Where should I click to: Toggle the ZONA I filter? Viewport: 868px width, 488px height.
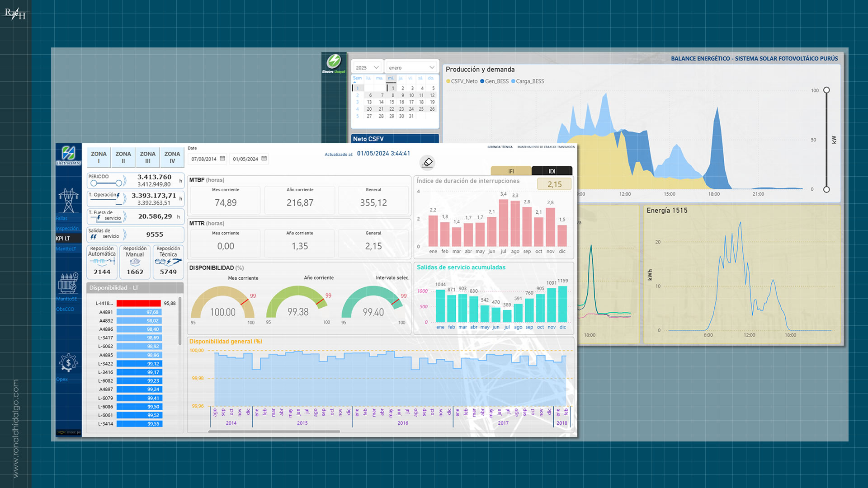(x=99, y=157)
